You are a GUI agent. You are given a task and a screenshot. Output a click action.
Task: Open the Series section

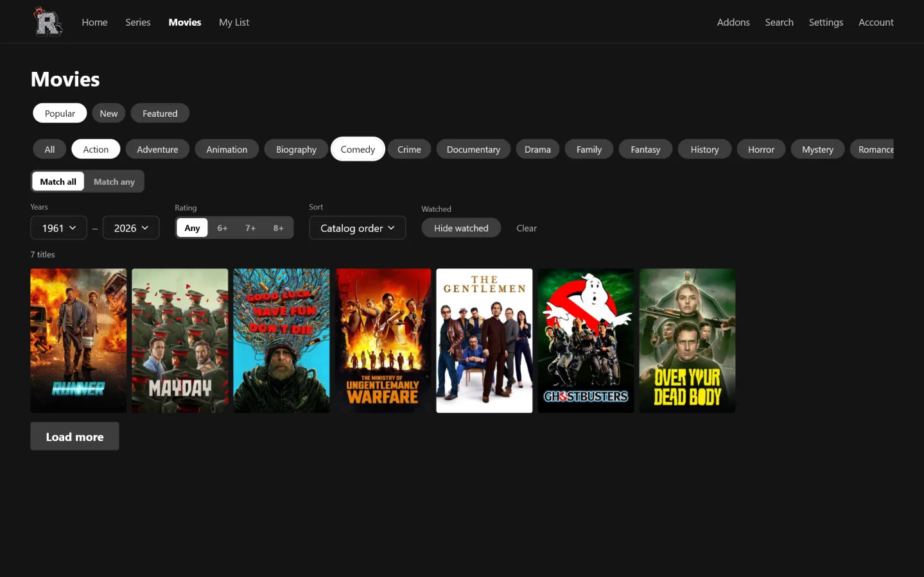pyautogui.click(x=138, y=22)
